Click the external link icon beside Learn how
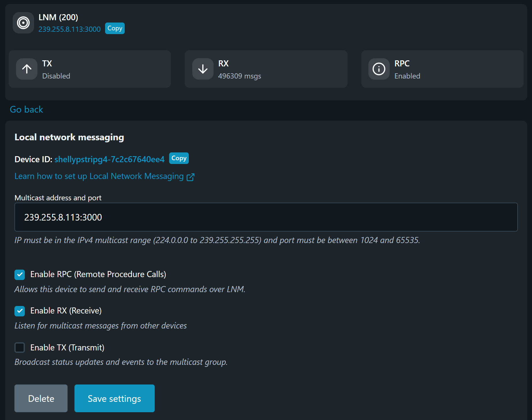The height and width of the screenshot is (420, 532). pyautogui.click(x=191, y=177)
